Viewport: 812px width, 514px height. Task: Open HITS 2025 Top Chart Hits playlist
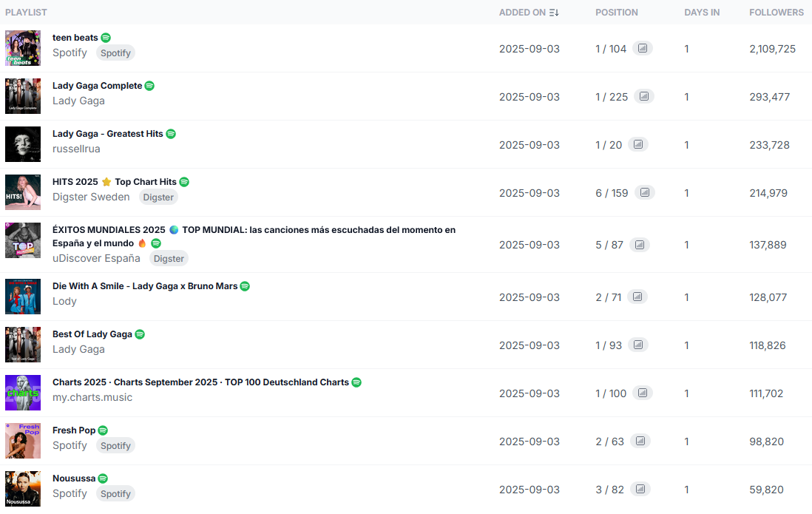[x=115, y=182]
